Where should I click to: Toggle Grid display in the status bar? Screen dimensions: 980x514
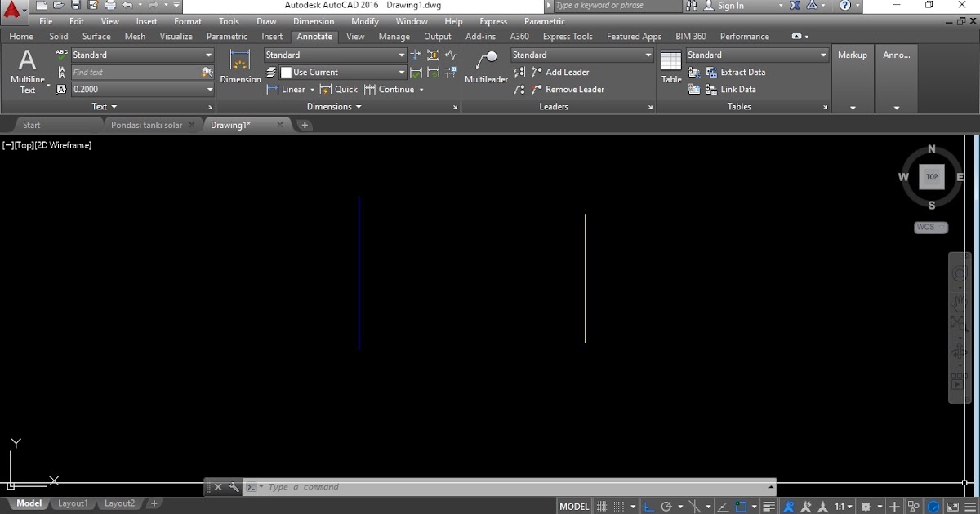pos(601,506)
